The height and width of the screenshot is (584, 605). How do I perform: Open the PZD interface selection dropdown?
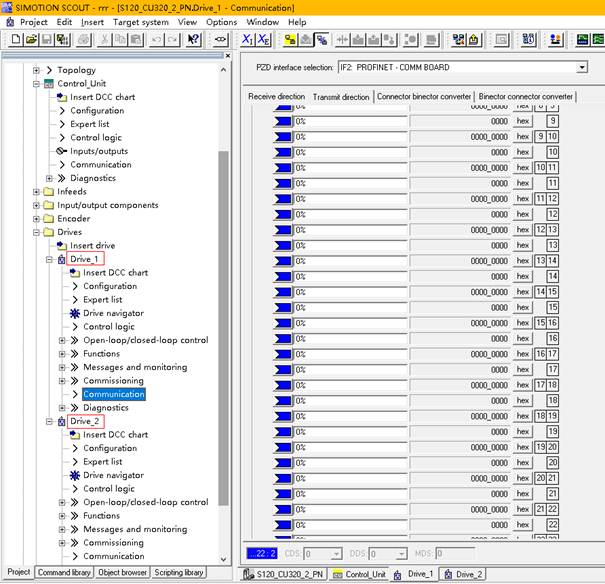[x=581, y=67]
